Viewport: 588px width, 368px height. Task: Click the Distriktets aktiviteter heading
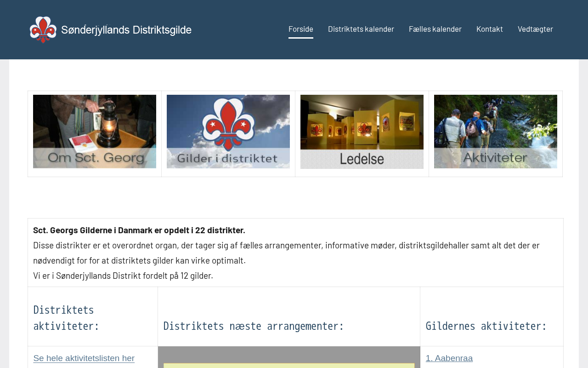pyautogui.click(x=67, y=318)
